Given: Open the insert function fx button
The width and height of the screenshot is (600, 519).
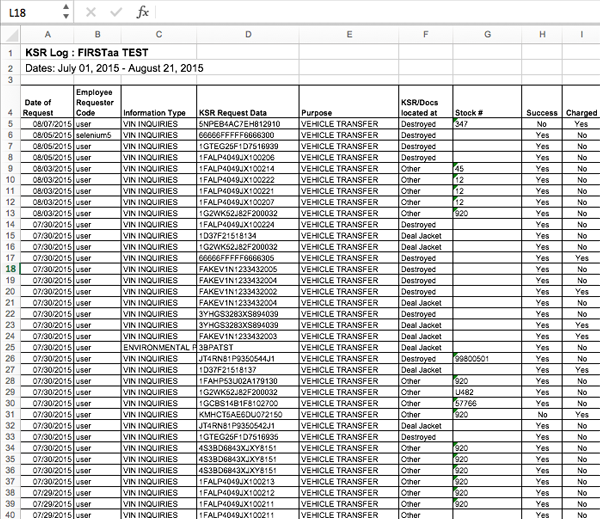Looking at the screenshot, I should pyautogui.click(x=143, y=13).
